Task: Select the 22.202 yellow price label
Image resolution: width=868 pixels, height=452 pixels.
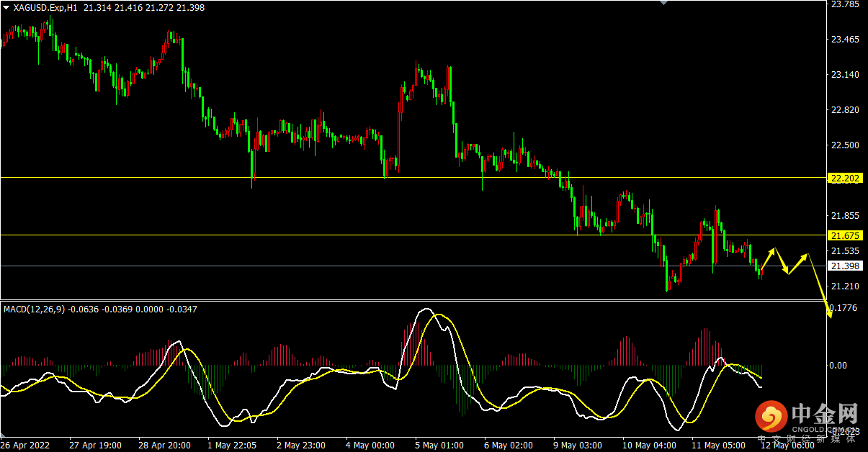Action: 844,177
